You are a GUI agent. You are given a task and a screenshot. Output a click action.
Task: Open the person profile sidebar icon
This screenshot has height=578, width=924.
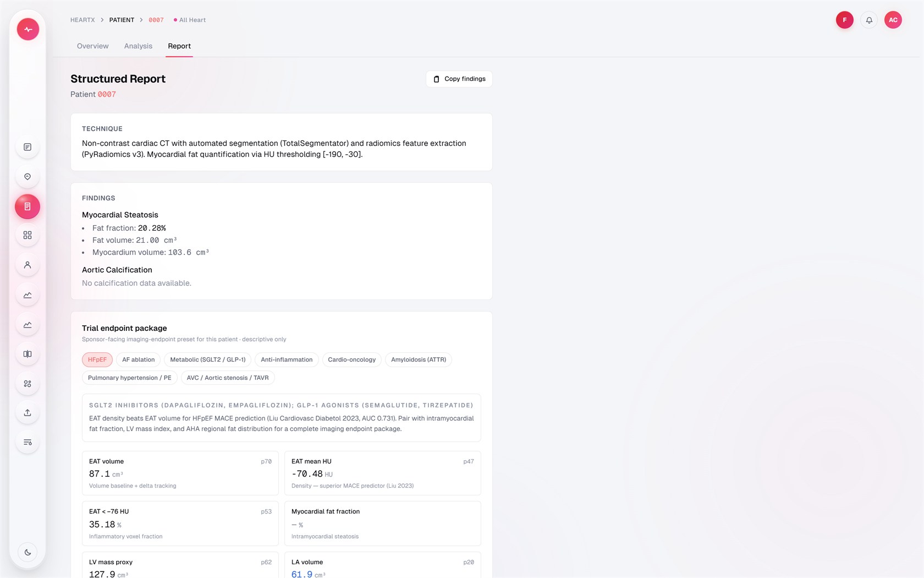[x=28, y=265]
